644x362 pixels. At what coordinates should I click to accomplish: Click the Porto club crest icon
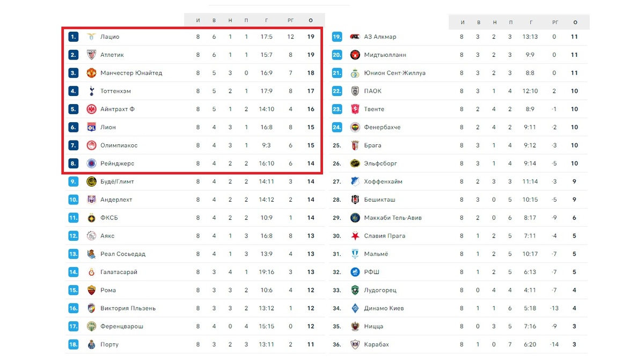pos(91,344)
